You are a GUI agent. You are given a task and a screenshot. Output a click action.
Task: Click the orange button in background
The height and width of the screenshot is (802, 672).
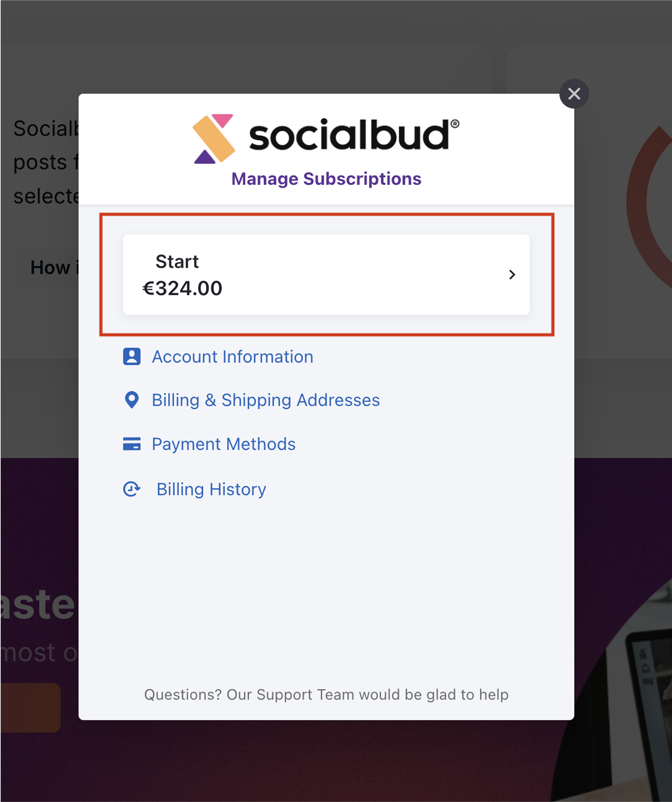(x=31, y=707)
